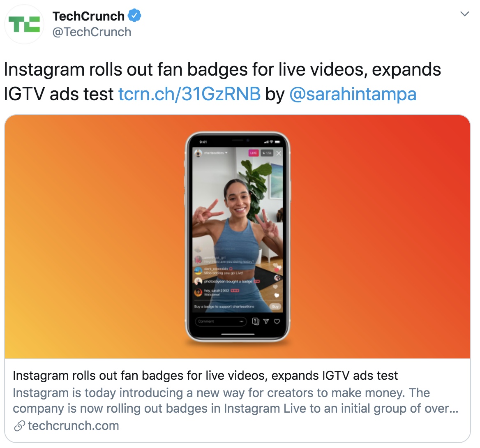Tap the question mark icon on phone
Screen dimensions: 480x448
tap(255, 321)
